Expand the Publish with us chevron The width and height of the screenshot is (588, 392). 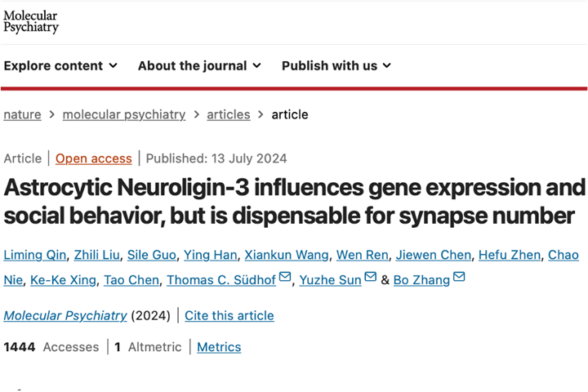(x=387, y=65)
